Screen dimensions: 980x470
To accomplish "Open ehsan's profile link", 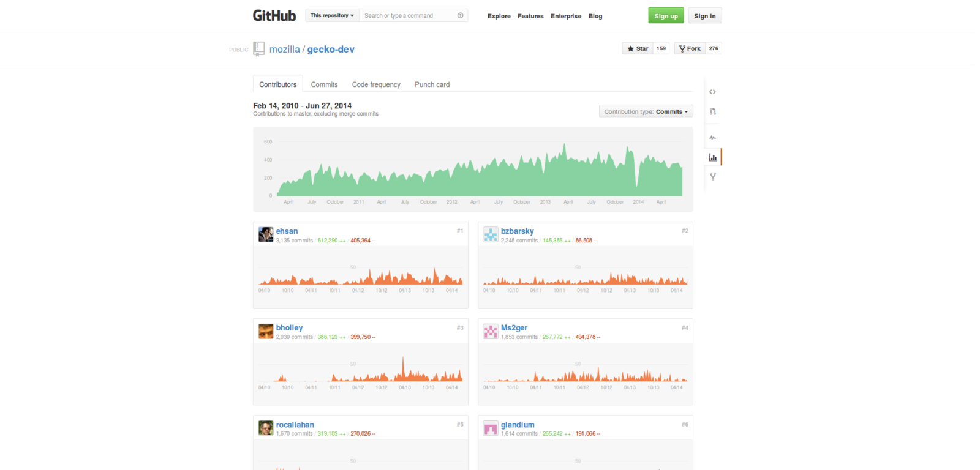I will 287,231.
